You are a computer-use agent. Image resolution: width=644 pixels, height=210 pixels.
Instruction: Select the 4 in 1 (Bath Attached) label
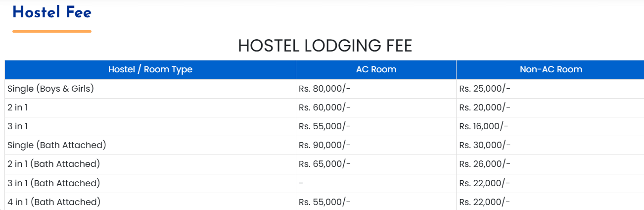(53, 202)
